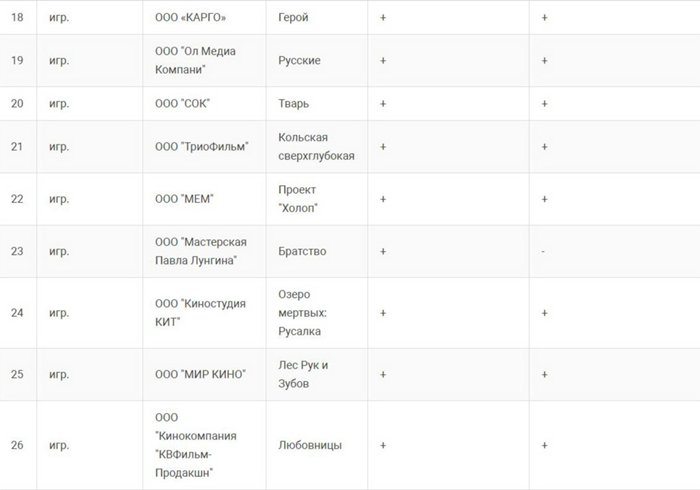Click the title Лес Рук и Зубов
The height and width of the screenshot is (490, 700).
point(303,374)
